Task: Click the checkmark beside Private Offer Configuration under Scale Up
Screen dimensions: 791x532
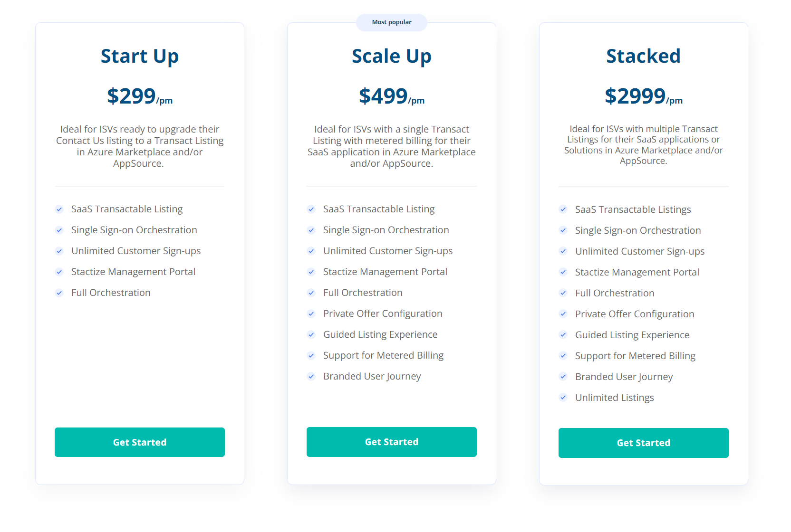Action: [x=311, y=313]
